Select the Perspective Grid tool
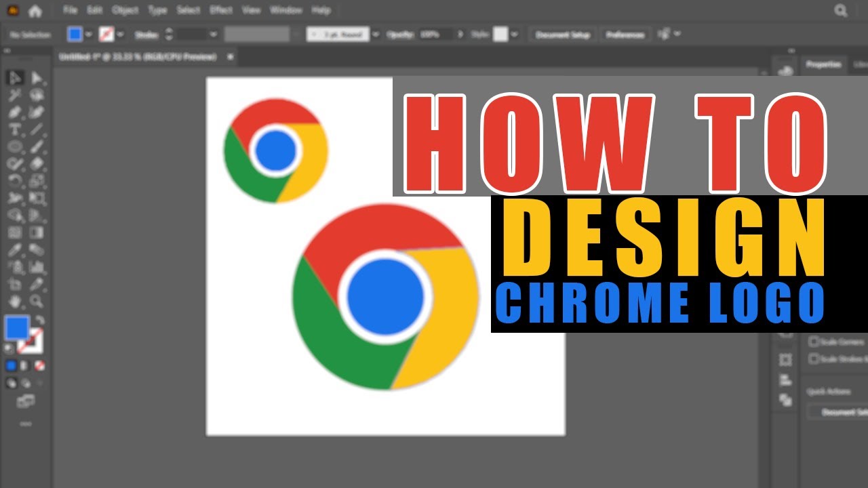The width and height of the screenshot is (868, 488). pos(37,216)
